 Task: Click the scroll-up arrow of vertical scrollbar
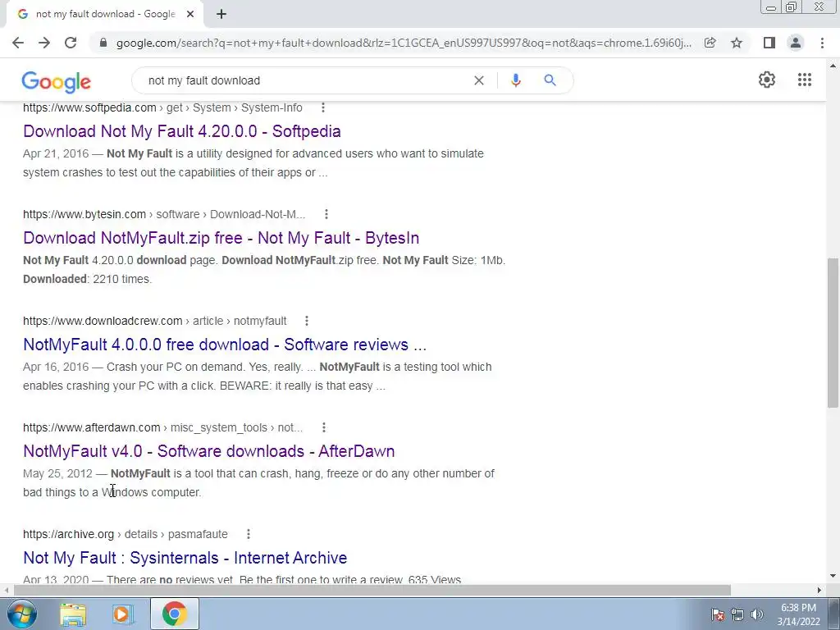[x=833, y=66]
